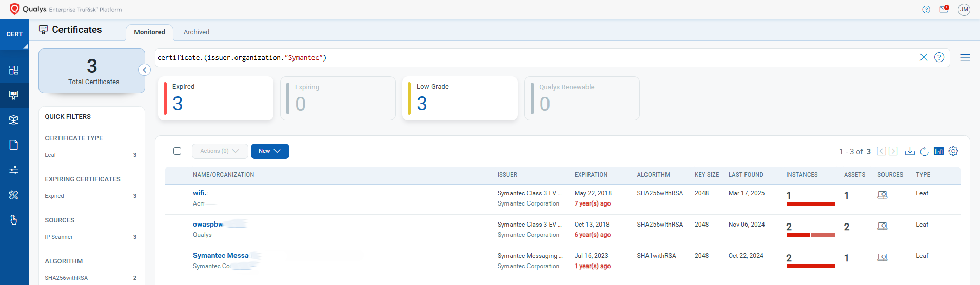Switch to the Monitored tab
980x285 pixels.
point(149,32)
